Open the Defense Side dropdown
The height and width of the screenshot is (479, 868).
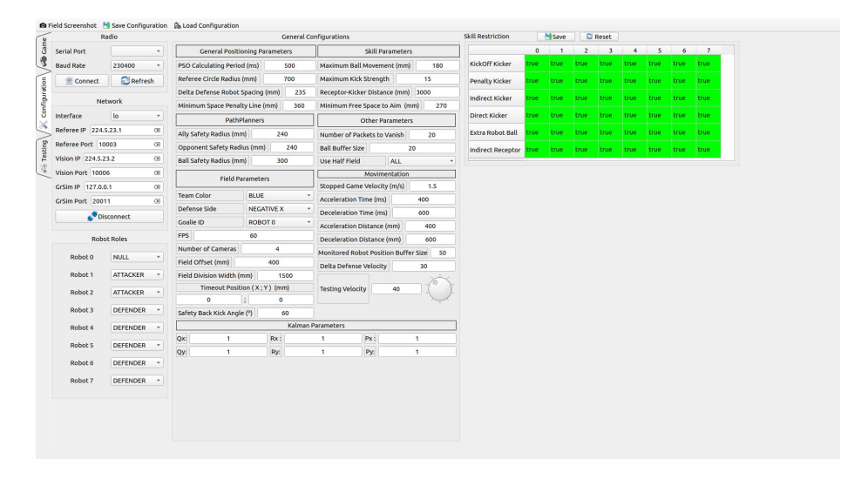pos(280,208)
